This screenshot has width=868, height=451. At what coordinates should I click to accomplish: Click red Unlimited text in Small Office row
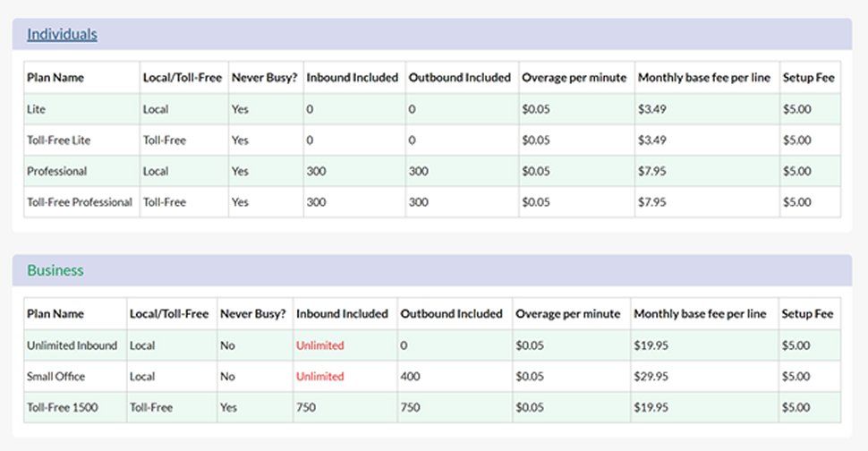pyautogui.click(x=319, y=377)
